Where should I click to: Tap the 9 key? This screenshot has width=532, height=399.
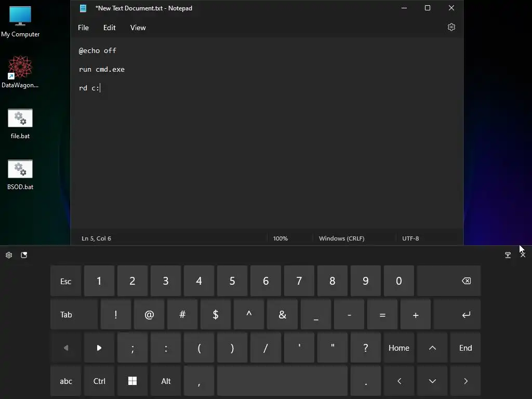click(x=365, y=281)
